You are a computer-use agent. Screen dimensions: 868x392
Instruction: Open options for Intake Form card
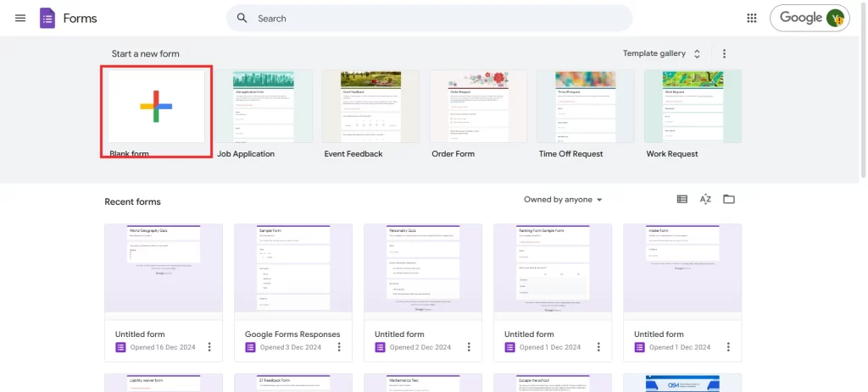pos(728,347)
